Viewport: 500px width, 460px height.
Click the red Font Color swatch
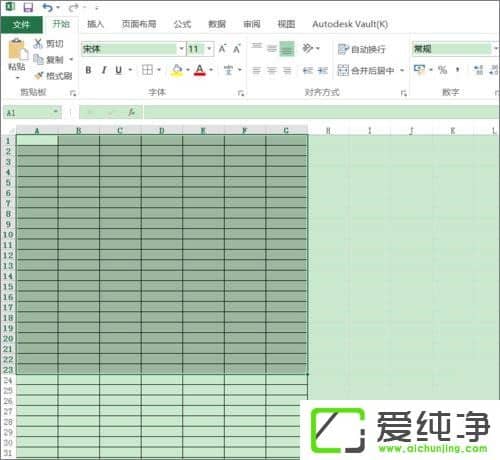(x=200, y=70)
